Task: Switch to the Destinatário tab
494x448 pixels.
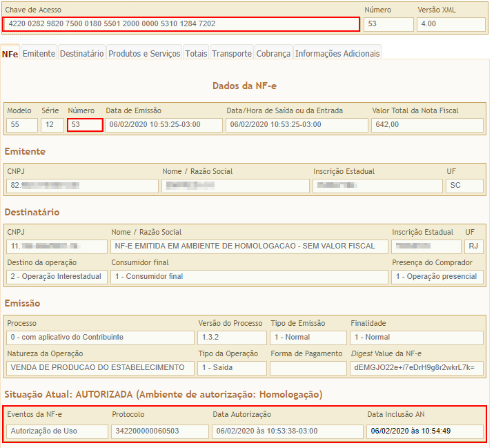Action: [81, 53]
